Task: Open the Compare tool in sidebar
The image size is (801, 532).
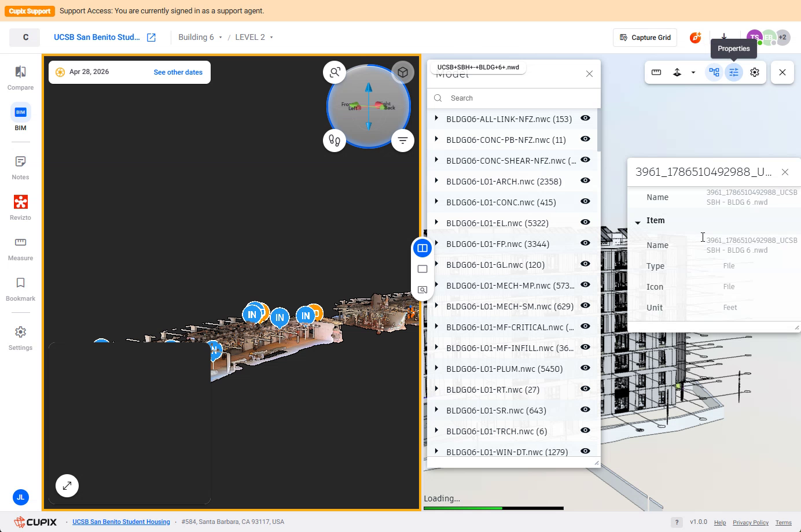Action: tap(20, 78)
